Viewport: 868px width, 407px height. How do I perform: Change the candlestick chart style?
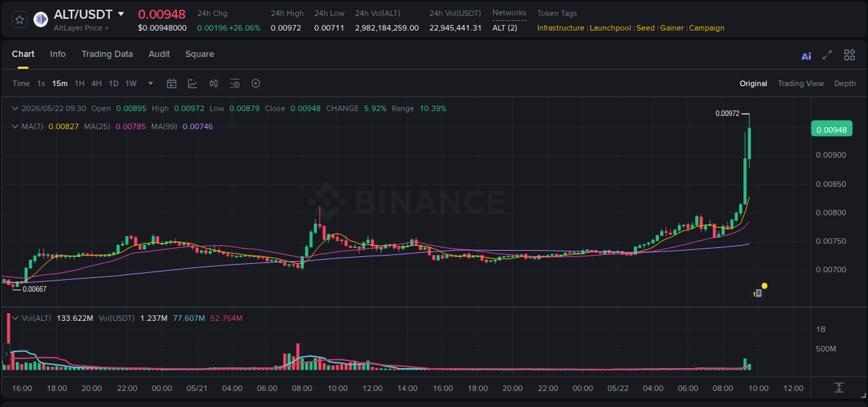point(214,83)
